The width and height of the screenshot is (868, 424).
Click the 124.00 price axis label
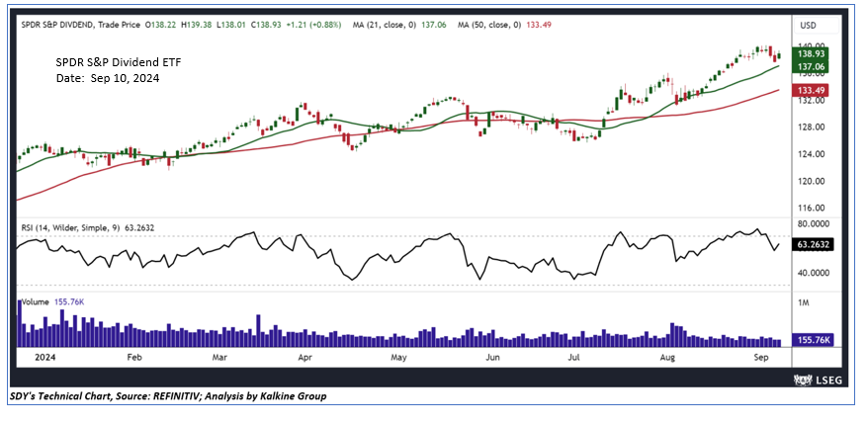click(810, 154)
